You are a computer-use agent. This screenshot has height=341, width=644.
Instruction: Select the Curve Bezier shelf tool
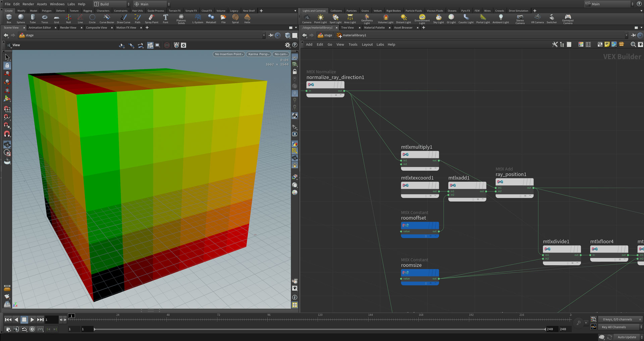pos(107,19)
